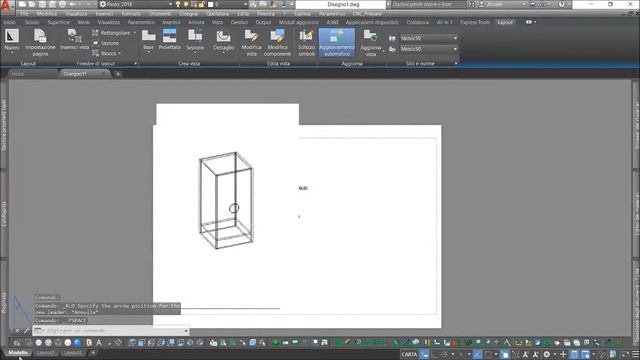Toggle Aggiornamento automatico button
This screenshot has height=360, width=640.
point(337,42)
